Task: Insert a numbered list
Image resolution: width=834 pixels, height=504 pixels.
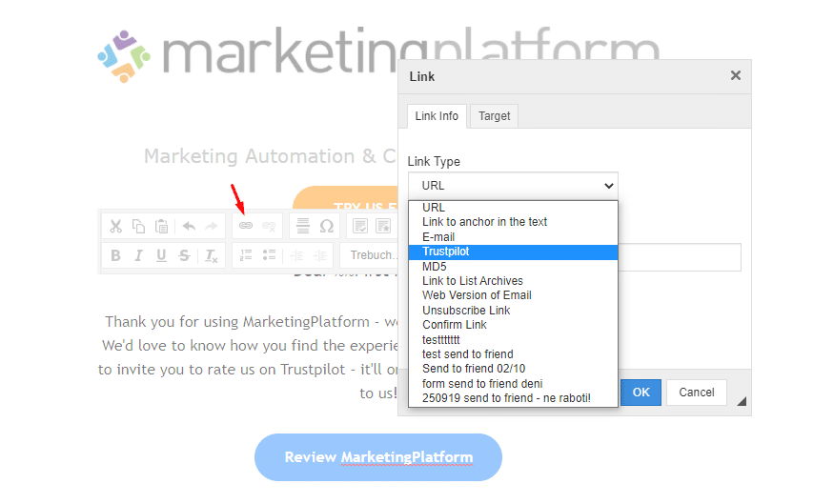Action: click(x=246, y=255)
